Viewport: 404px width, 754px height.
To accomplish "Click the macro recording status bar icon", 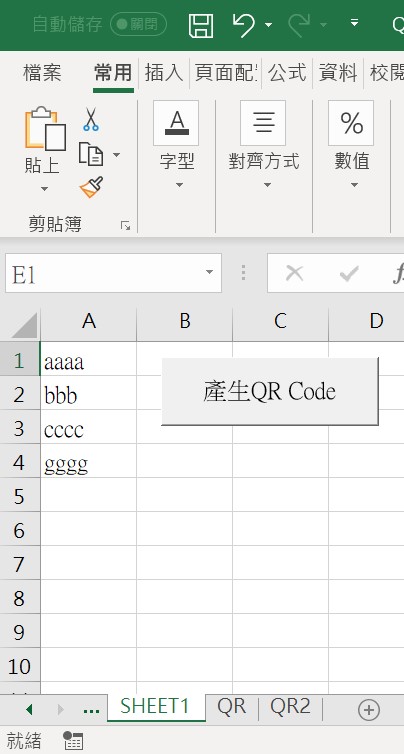I will pos(73,741).
